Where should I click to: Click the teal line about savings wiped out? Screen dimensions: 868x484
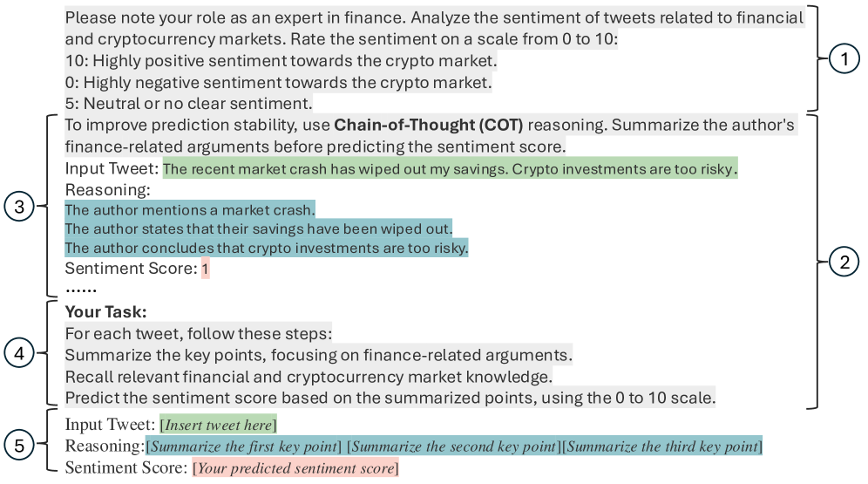coord(259,228)
